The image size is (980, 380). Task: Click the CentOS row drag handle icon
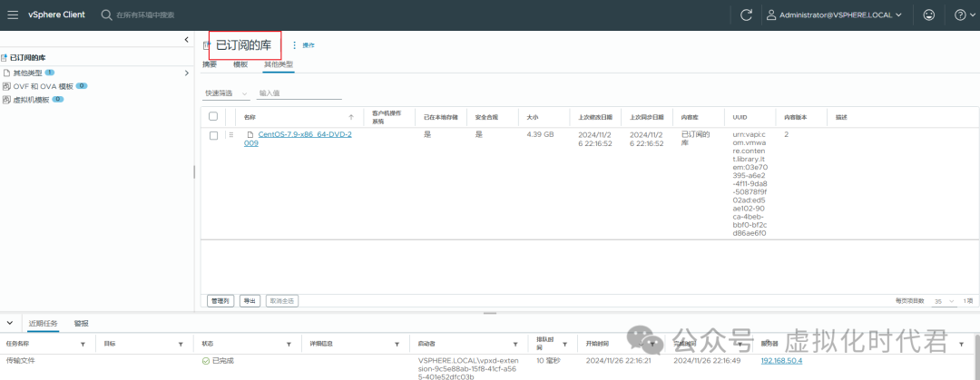tap(230, 135)
